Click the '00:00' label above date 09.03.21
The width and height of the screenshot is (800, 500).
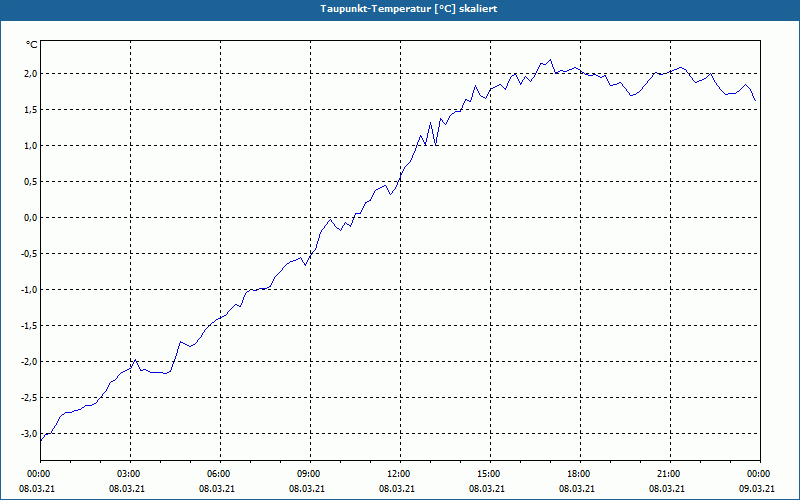coord(760,474)
